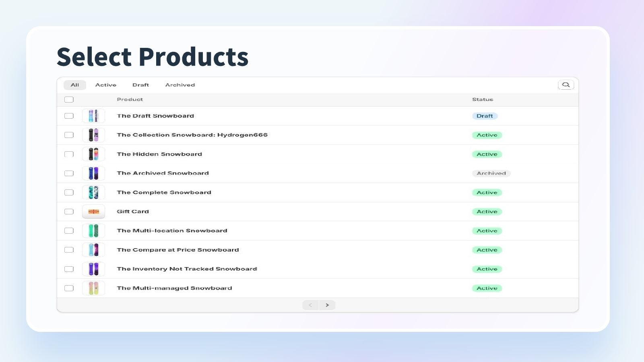Open the Draft filter tab
The image size is (644, 362).
coord(140,85)
